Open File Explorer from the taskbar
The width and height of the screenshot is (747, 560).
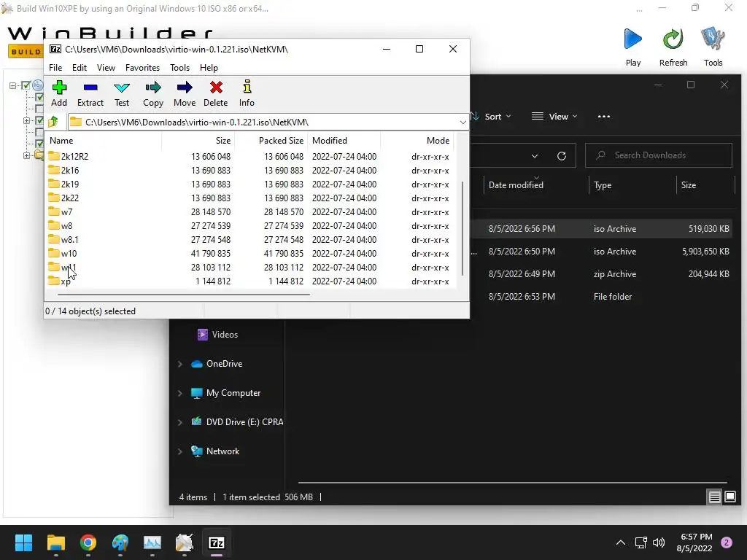tap(55, 542)
